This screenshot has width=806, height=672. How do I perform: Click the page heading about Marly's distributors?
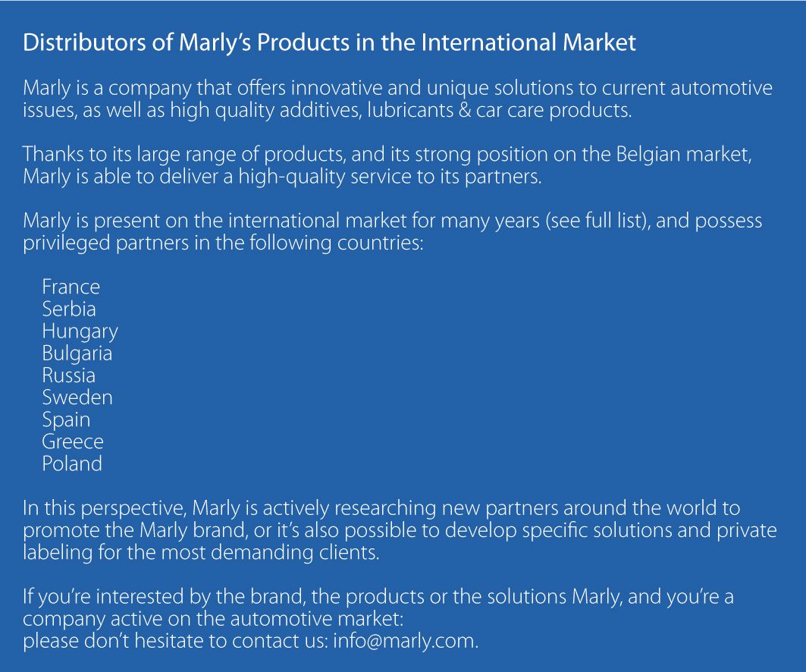point(329,42)
